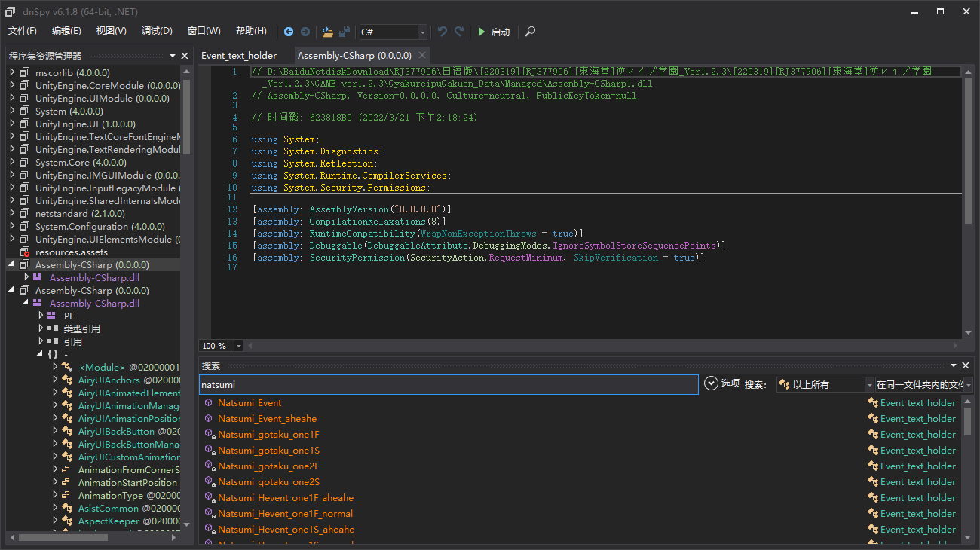
Task: Open the C# language dropdown
Action: pos(422,32)
